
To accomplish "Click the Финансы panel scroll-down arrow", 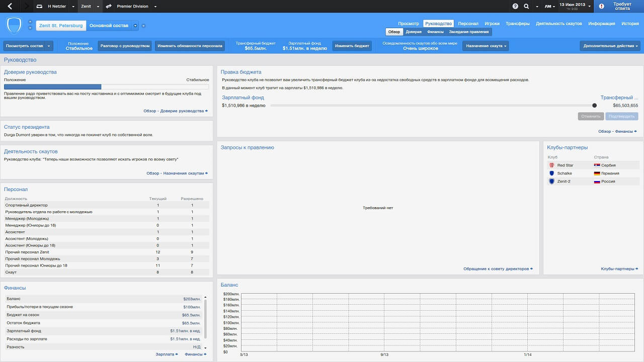I will (205, 347).
